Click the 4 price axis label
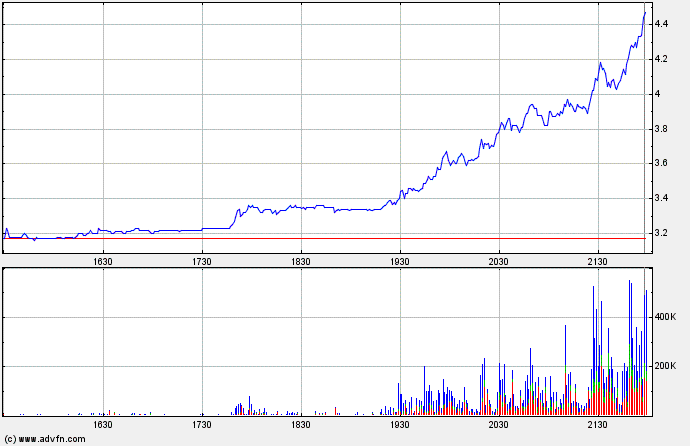This screenshot has width=690, height=446. coord(658,95)
